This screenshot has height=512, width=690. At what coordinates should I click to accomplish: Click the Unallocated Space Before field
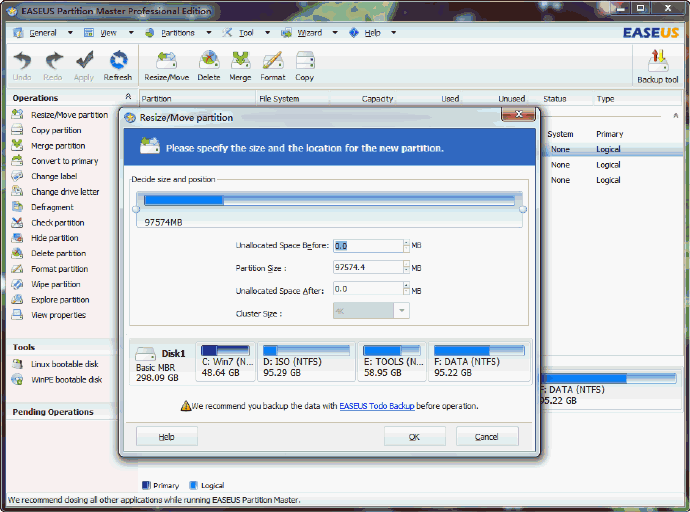[x=368, y=246]
